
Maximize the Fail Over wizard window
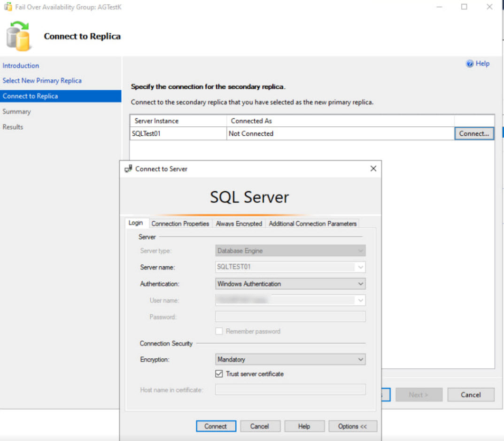(464, 7)
